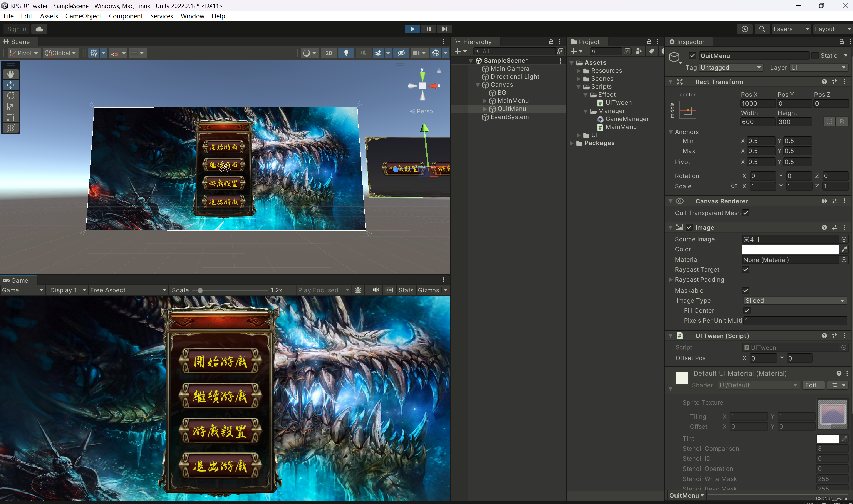The image size is (853, 504).
Task: Pick Source Image object selector
Action: tap(844, 239)
